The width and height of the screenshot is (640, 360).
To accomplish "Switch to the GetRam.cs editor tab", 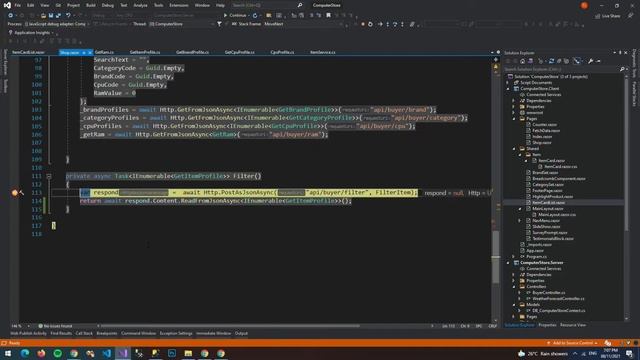I will click(x=104, y=52).
